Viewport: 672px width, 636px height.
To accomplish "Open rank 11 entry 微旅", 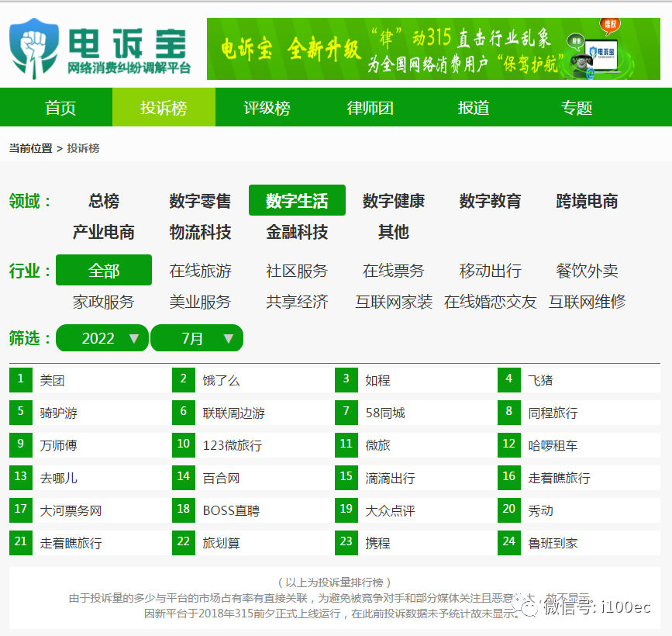I will (x=377, y=445).
